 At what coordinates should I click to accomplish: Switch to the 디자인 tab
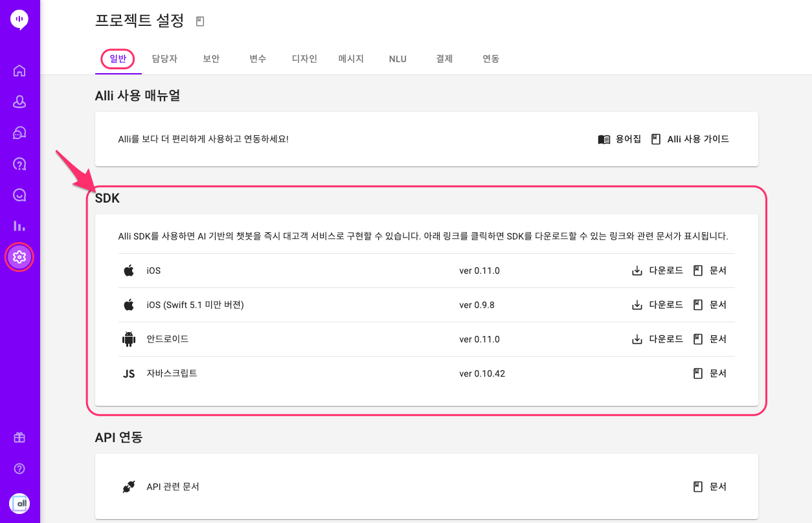pos(304,59)
